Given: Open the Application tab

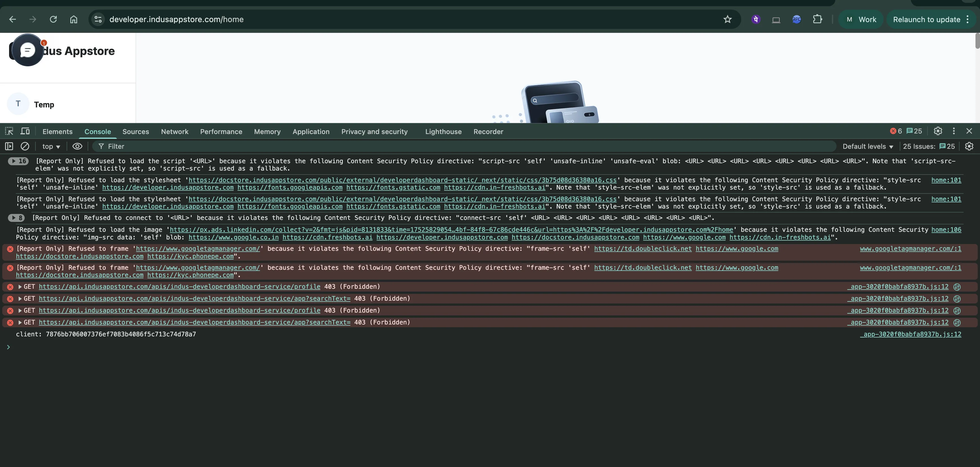Looking at the screenshot, I should 311,131.
